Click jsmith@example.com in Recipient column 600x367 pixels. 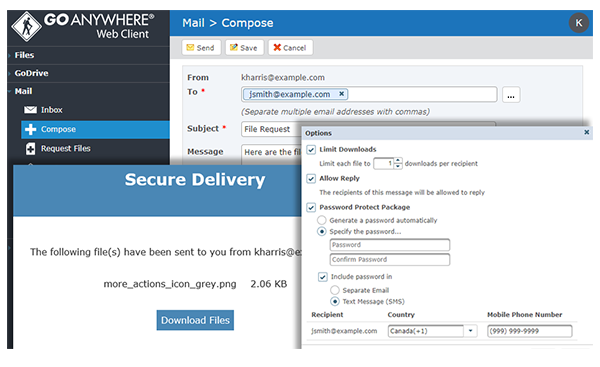[344, 331]
